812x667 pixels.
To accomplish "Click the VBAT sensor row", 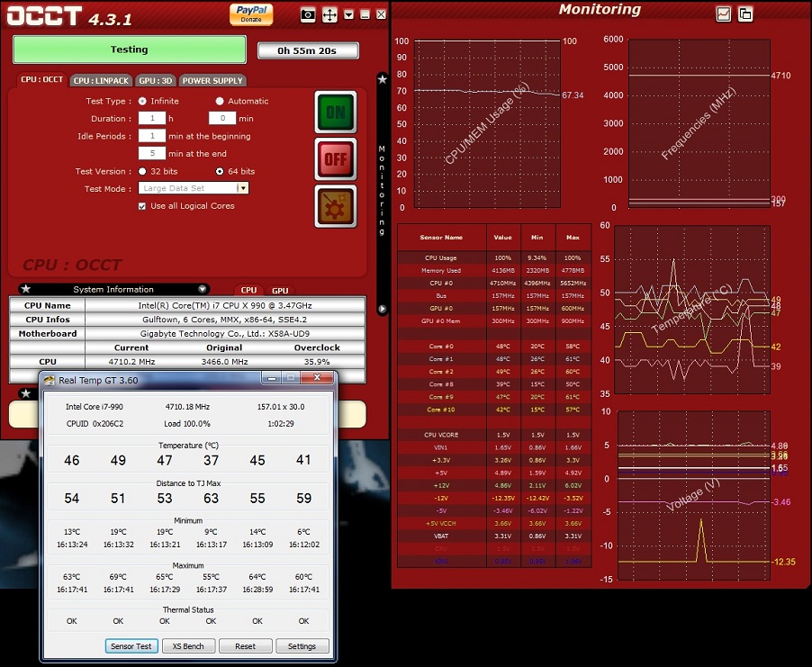I will [494, 536].
